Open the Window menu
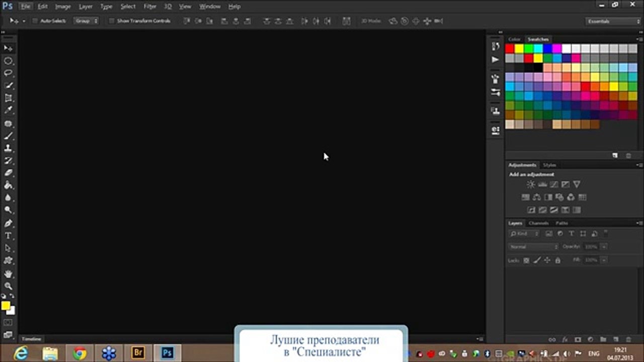The width and height of the screenshot is (644, 362). point(210,7)
